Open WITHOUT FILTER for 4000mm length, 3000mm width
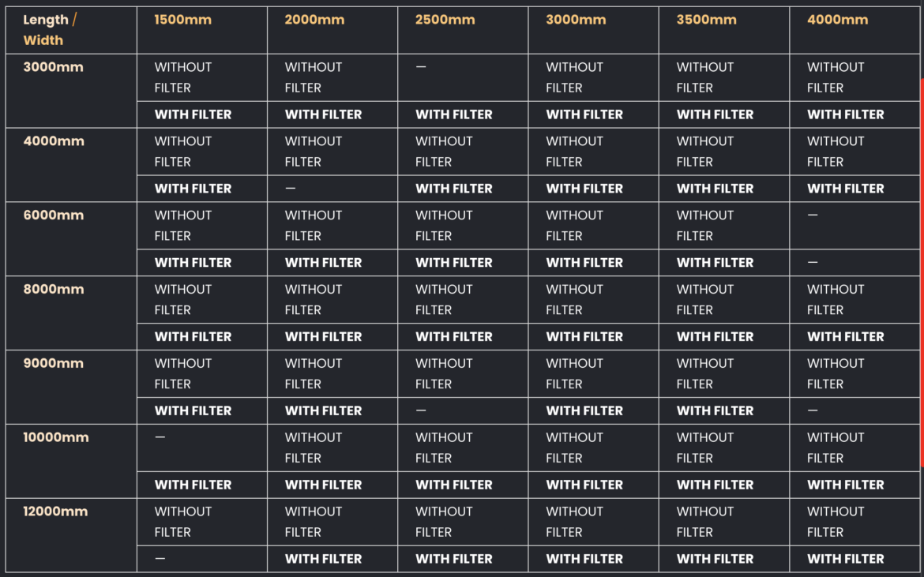The width and height of the screenshot is (924, 577). [575, 152]
